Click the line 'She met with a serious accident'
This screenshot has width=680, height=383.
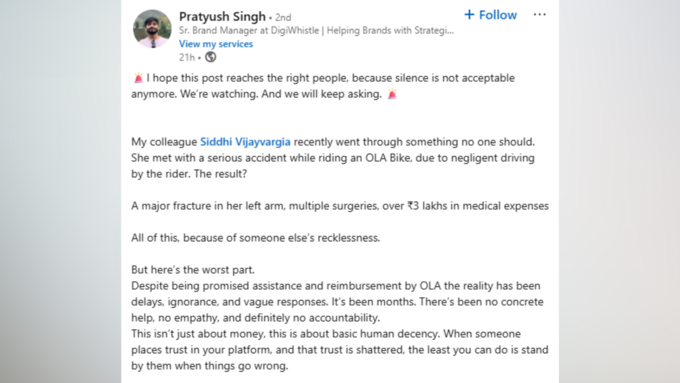333,158
